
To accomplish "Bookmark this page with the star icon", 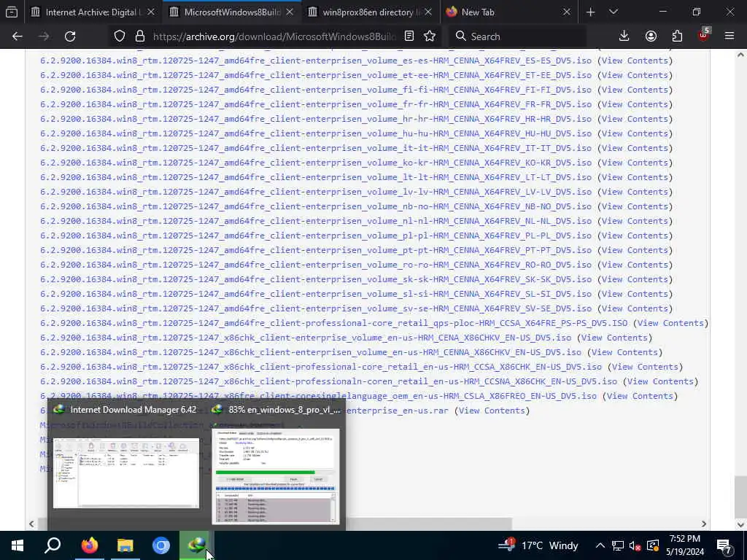I will (430, 36).
